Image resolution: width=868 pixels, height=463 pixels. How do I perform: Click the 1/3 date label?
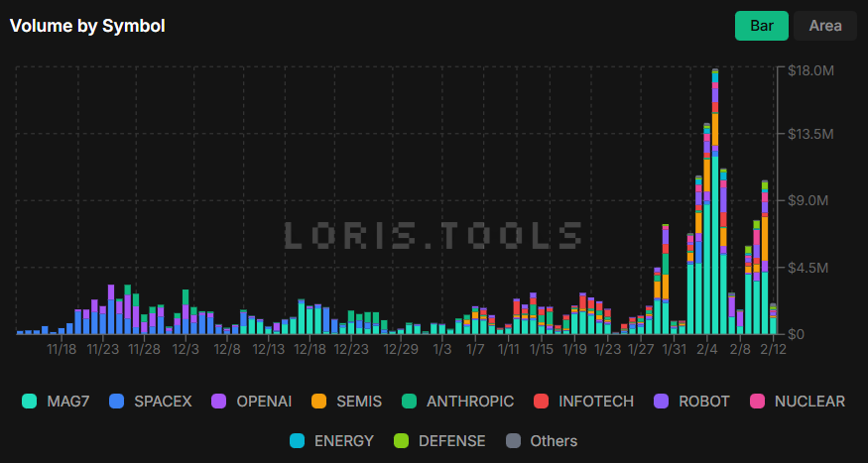coord(441,349)
